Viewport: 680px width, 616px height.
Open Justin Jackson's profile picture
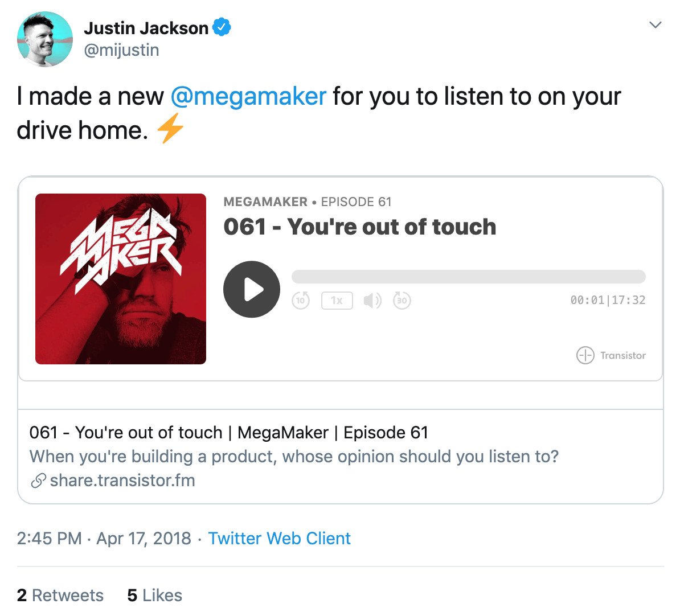click(44, 39)
